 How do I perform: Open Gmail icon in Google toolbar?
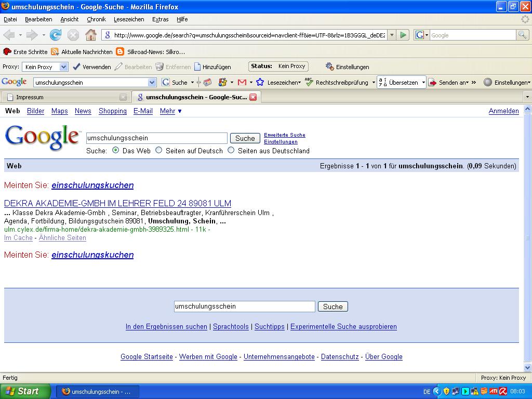242,82
